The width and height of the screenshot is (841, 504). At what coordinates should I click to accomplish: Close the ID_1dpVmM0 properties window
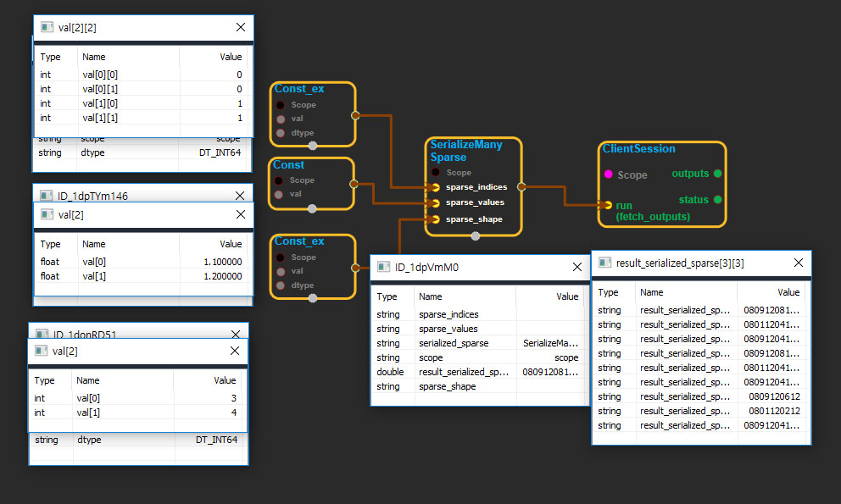(576, 267)
